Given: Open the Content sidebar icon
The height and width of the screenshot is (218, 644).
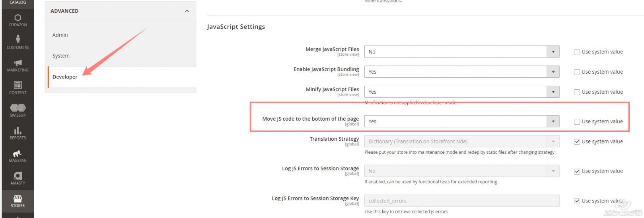Looking at the screenshot, I should (x=18, y=85).
